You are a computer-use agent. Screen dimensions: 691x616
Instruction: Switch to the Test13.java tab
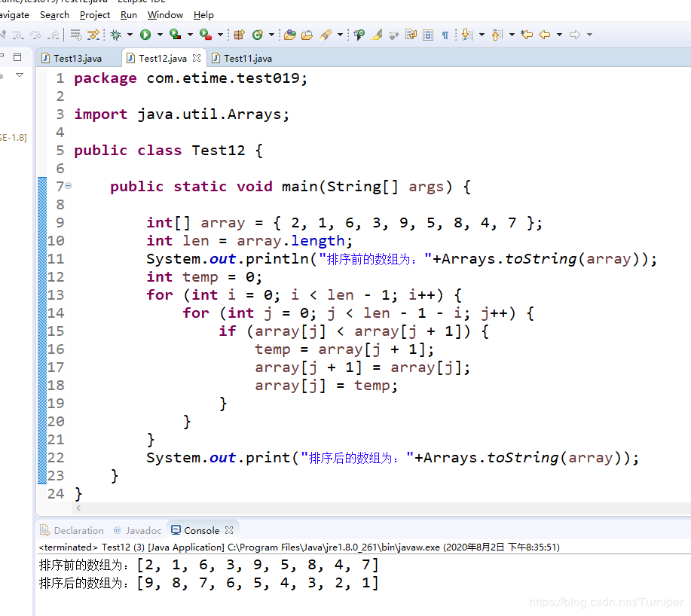pos(76,58)
